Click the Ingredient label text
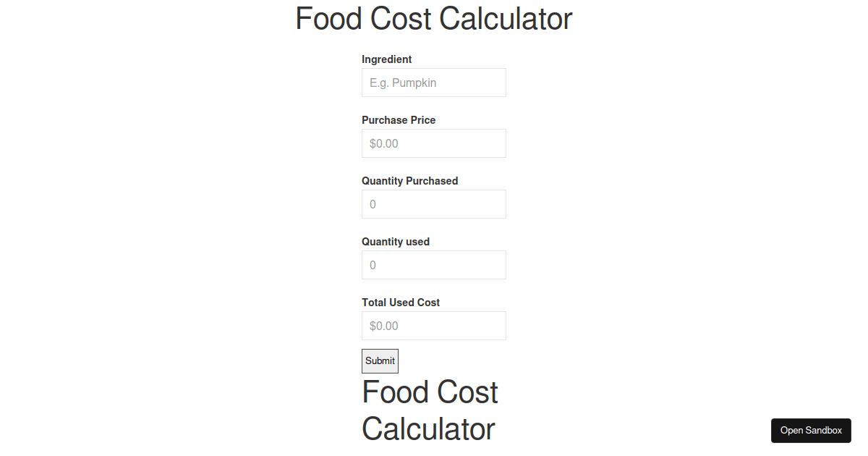 tap(386, 59)
